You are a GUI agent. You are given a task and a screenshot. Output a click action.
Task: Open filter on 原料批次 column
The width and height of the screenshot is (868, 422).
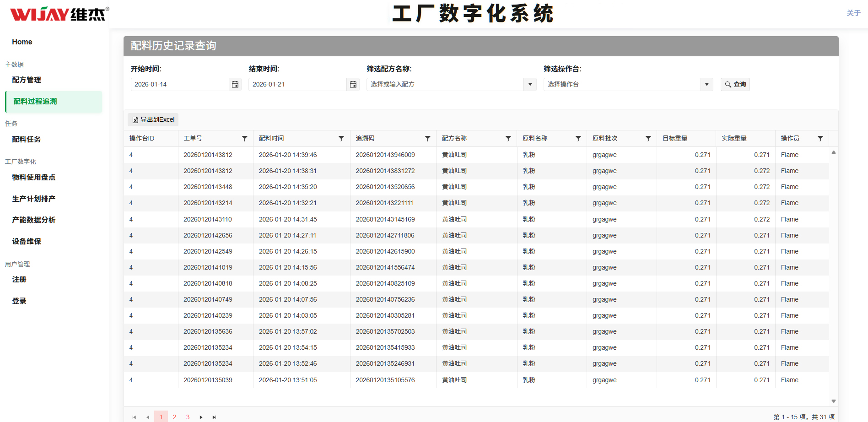coord(648,138)
